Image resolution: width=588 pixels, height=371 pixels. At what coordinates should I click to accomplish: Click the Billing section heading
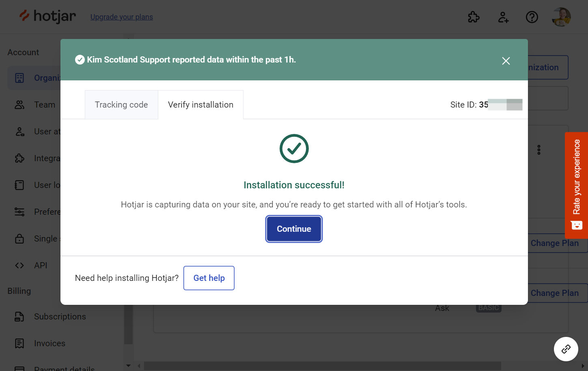tap(19, 291)
